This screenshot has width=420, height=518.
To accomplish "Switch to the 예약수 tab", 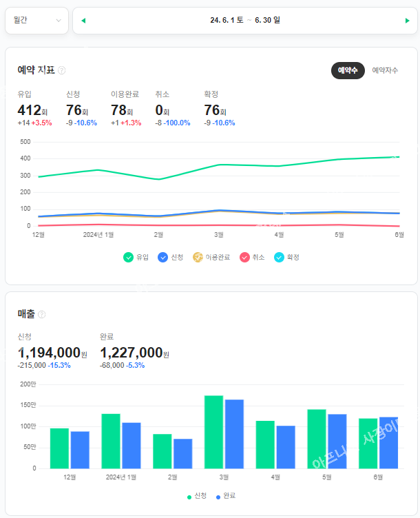I will [x=348, y=70].
